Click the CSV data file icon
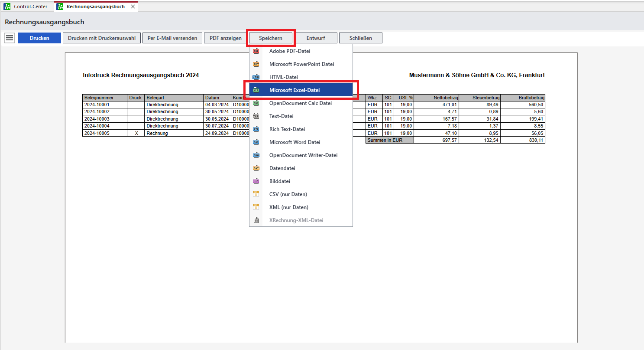 tap(256, 194)
